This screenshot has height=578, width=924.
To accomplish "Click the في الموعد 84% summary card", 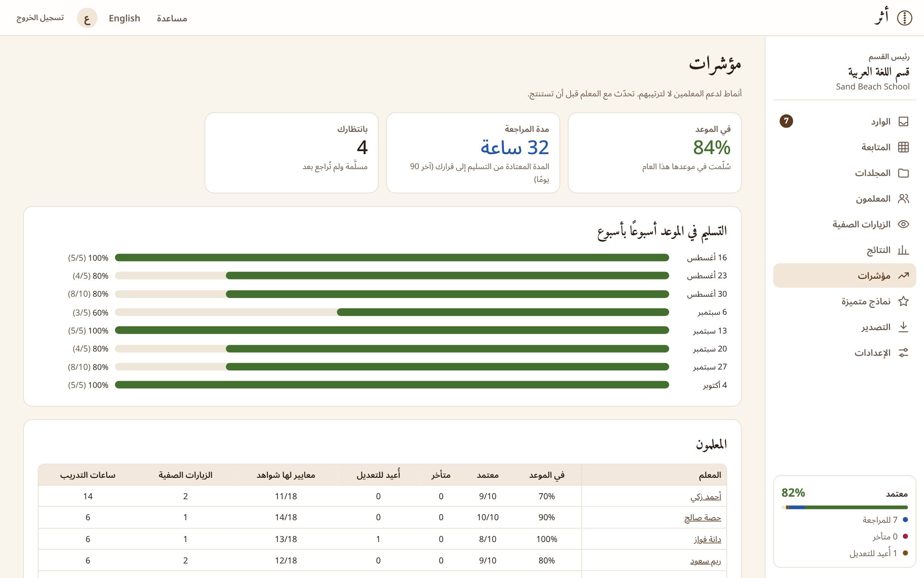I will (654, 153).
